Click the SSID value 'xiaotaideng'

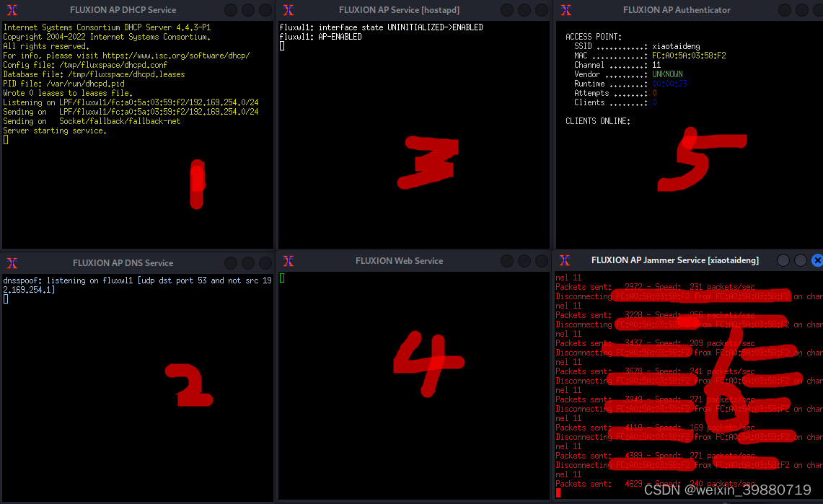pyautogui.click(x=676, y=46)
